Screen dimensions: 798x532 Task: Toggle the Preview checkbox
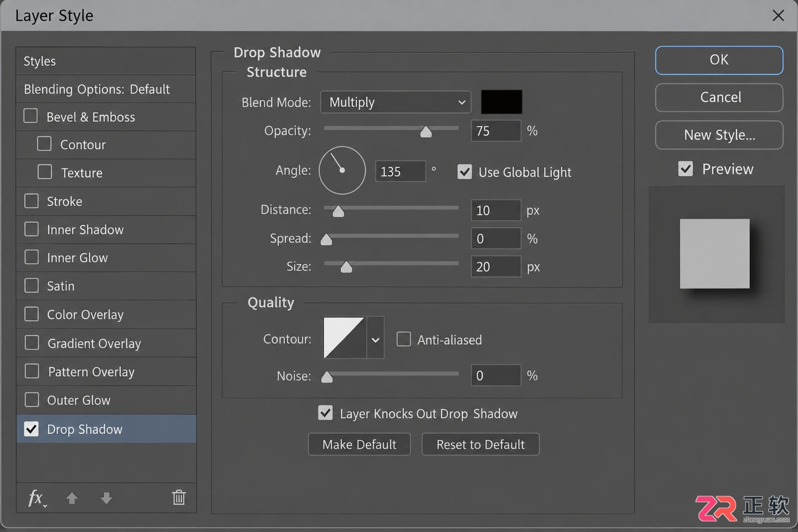[x=686, y=168]
